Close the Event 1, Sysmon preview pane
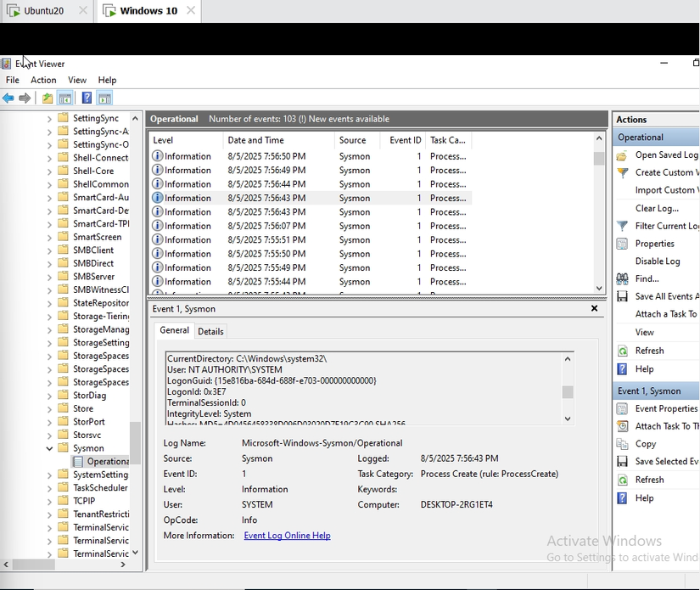Screen dimensions: 700x590 pyautogui.click(x=594, y=308)
